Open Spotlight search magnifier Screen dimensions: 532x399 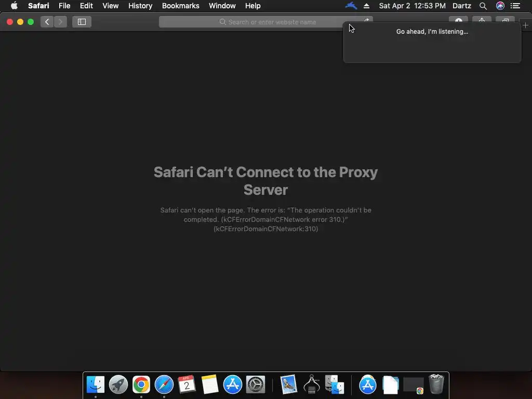[x=483, y=6]
